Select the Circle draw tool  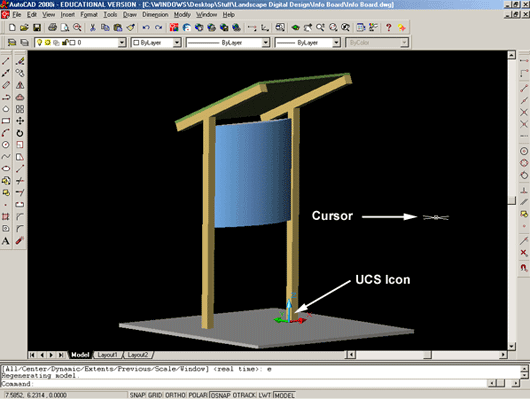6,145
